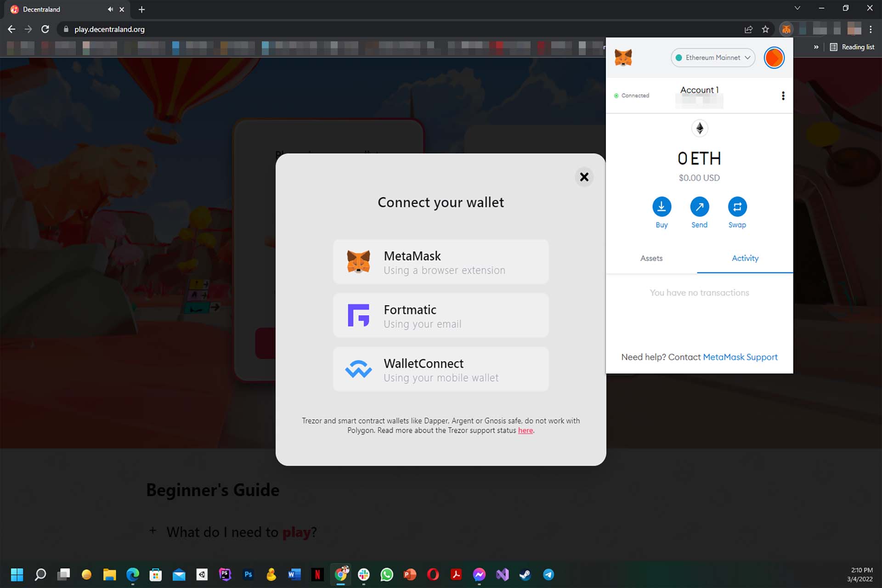Open Mail app from taskbar
882x588 pixels.
click(179, 575)
